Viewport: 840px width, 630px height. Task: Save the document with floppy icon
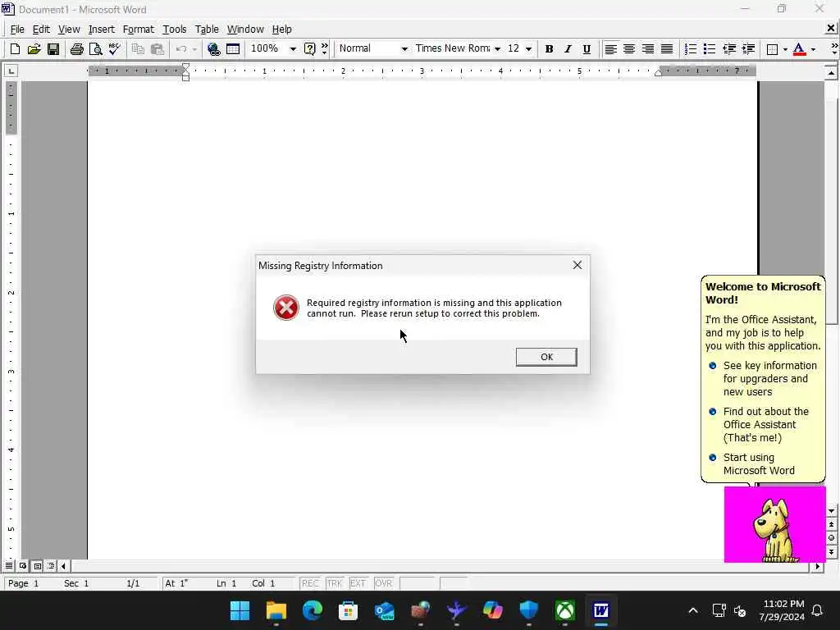click(53, 49)
